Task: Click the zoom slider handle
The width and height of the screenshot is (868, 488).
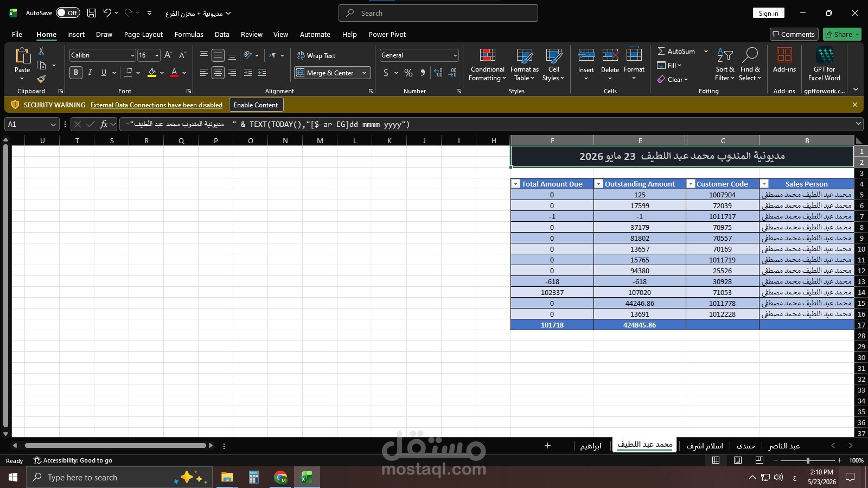Action: [808, 460]
